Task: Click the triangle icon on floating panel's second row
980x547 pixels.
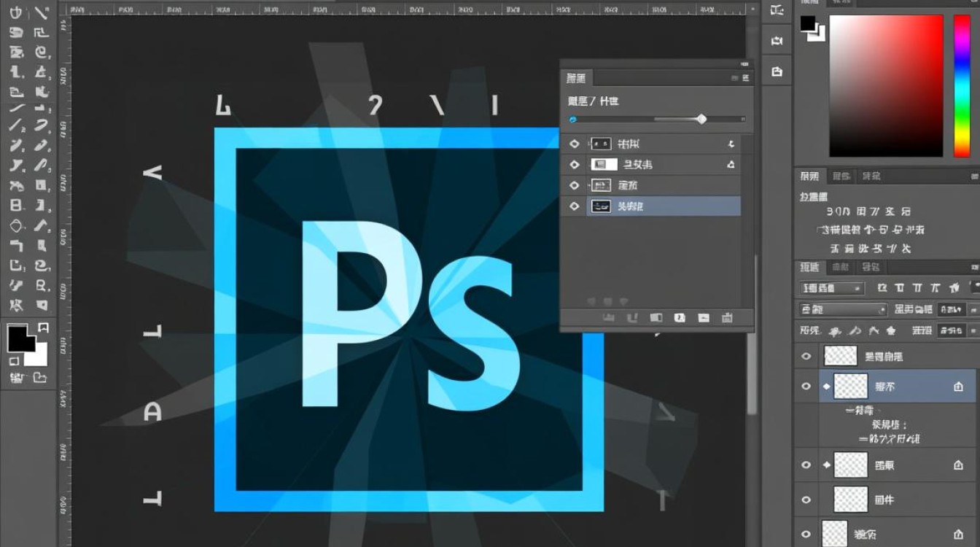Action: [x=731, y=166]
